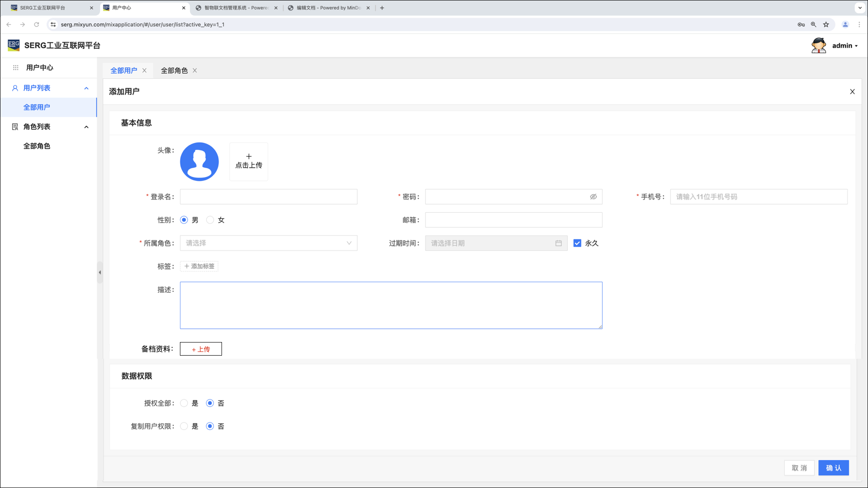
Task: Click the red 上传 button for 备档资料
Action: click(201, 349)
